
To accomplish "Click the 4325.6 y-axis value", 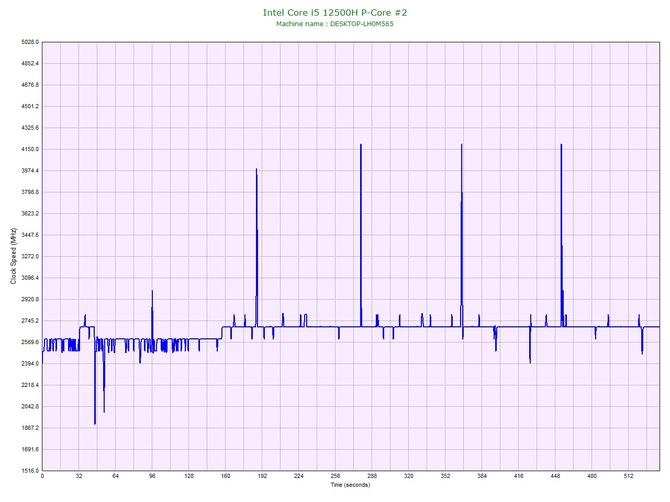I will tap(30, 128).
